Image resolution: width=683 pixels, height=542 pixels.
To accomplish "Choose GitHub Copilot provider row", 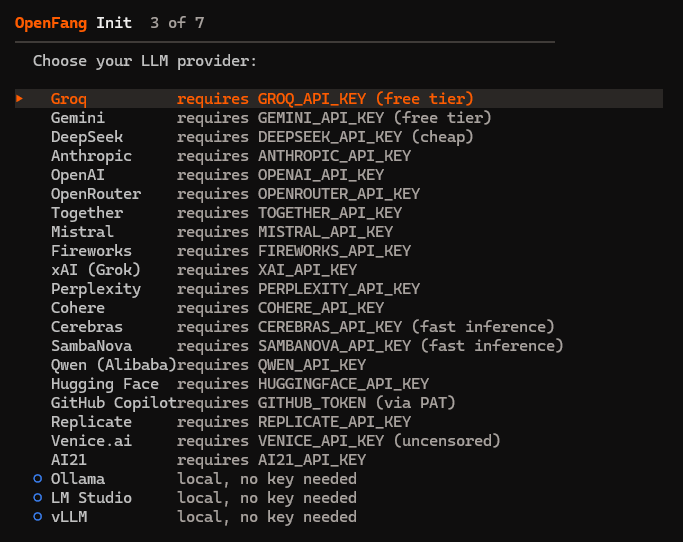I will coord(339,403).
